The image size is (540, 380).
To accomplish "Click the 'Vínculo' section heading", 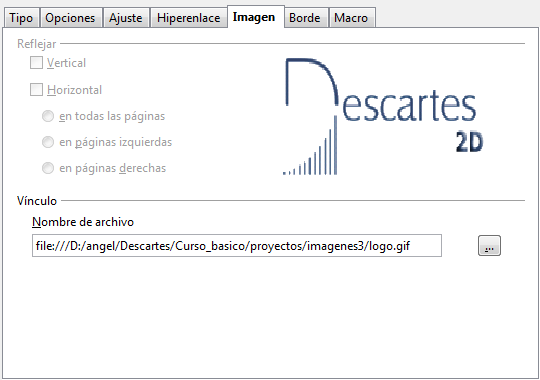I will [x=37, y=201].
